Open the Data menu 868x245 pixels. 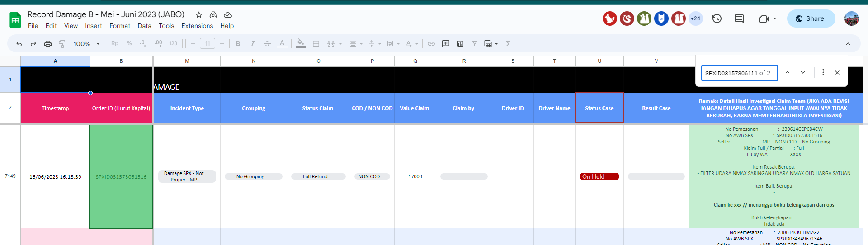tap(145, 26)
